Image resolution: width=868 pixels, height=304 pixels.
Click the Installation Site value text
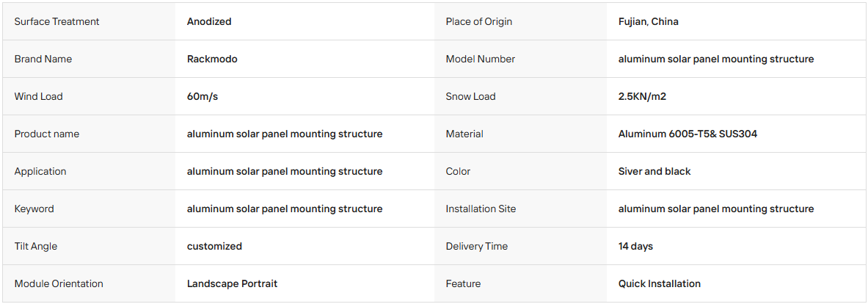click(716, 209)
